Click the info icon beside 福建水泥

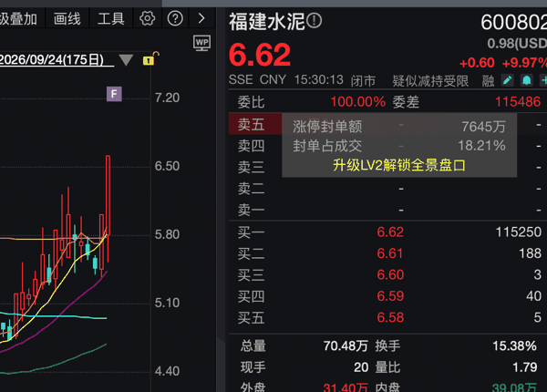click(315, 21)
